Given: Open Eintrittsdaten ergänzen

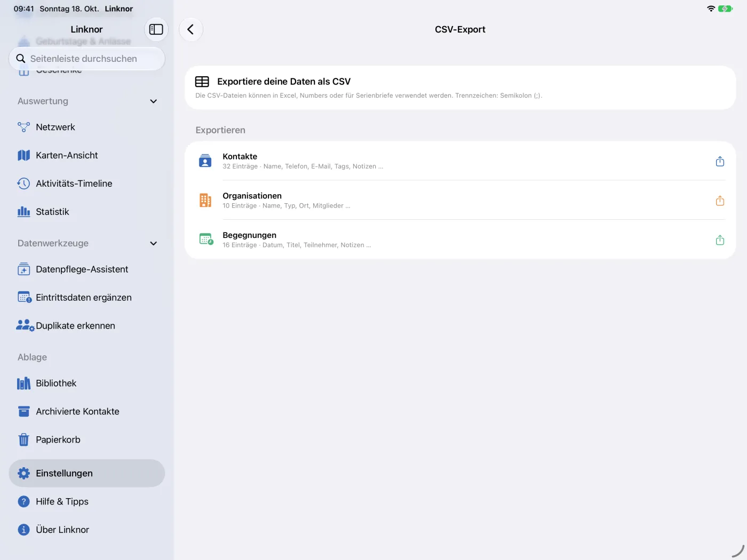Looking at the screenshot, I should (87, 298).
